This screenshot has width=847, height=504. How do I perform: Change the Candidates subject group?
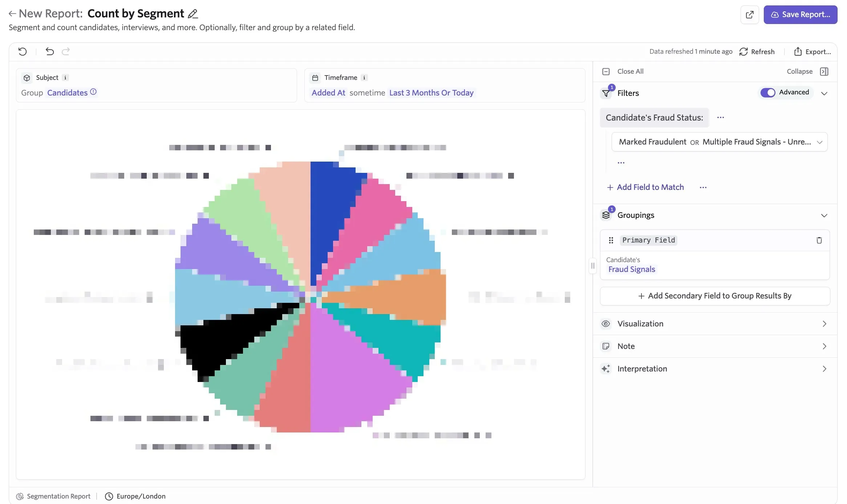point(68,93)
